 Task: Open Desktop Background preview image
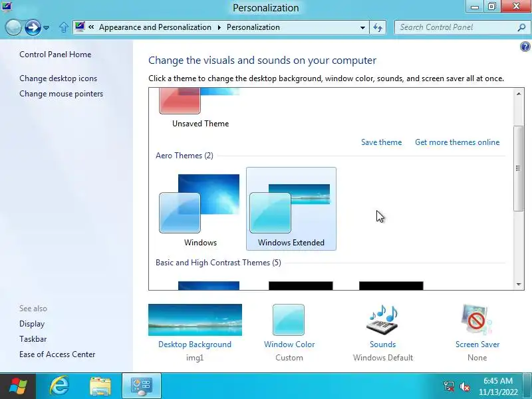pos(195,320)
